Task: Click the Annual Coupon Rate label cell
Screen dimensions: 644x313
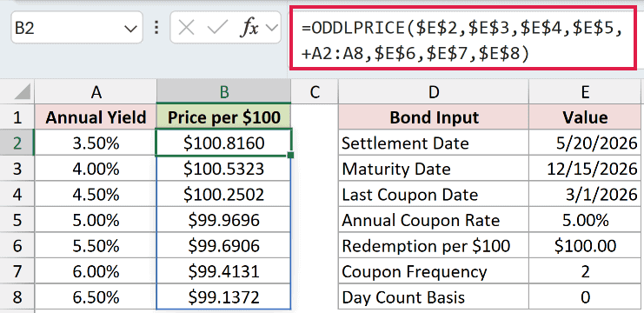Action: 434,220
